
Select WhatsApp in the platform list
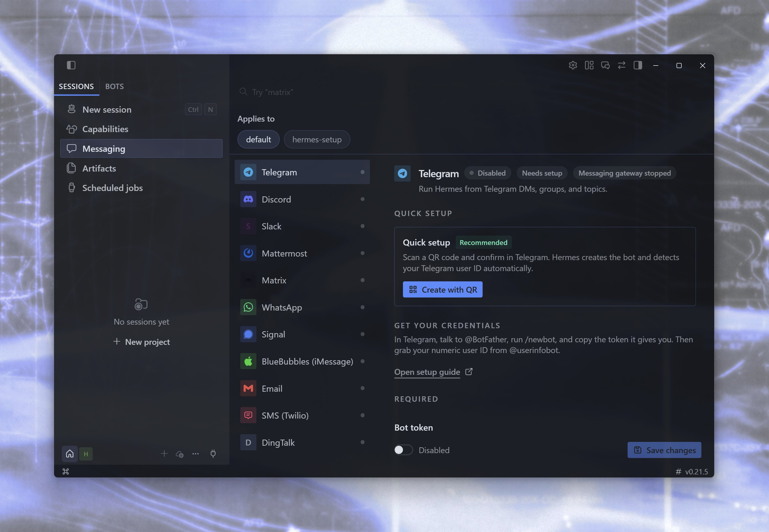point(302,307)
